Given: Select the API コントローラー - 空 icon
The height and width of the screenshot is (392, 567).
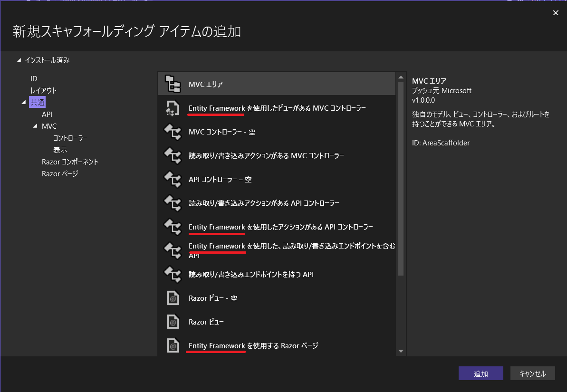Looking at the screenshot, I should (173, 179).
